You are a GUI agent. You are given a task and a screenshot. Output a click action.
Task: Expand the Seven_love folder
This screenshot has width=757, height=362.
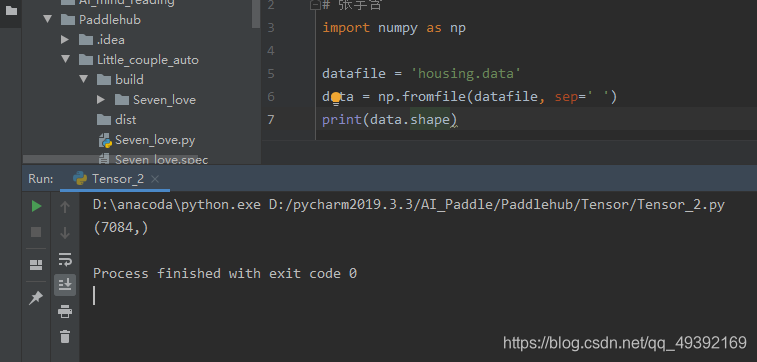coord(101,99)
